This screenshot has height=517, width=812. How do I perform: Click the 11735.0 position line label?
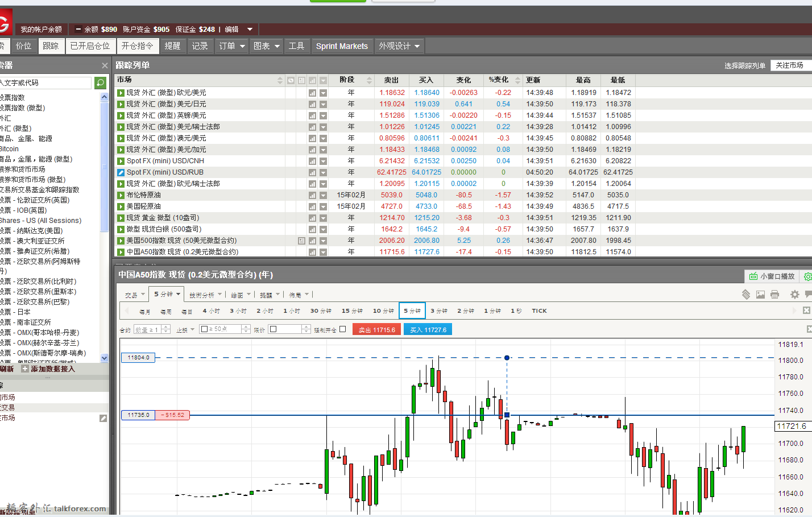pos(138,415)
